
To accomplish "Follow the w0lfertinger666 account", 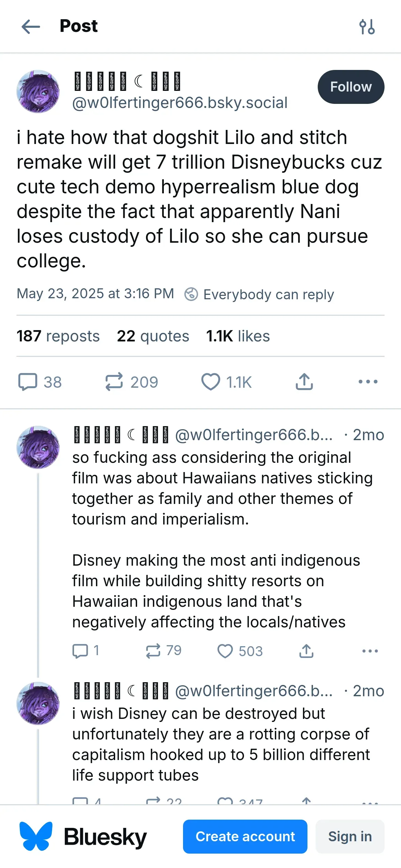I will 351,87.
